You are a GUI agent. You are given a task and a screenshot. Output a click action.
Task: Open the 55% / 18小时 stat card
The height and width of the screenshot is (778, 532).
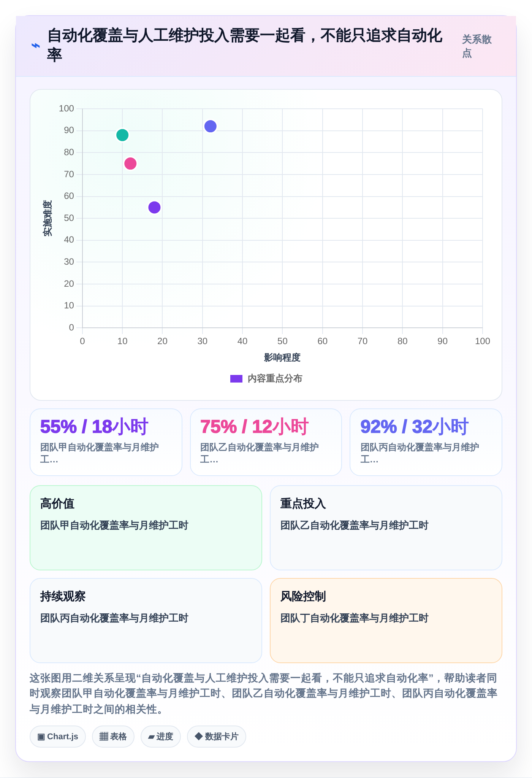pos(106,442)
